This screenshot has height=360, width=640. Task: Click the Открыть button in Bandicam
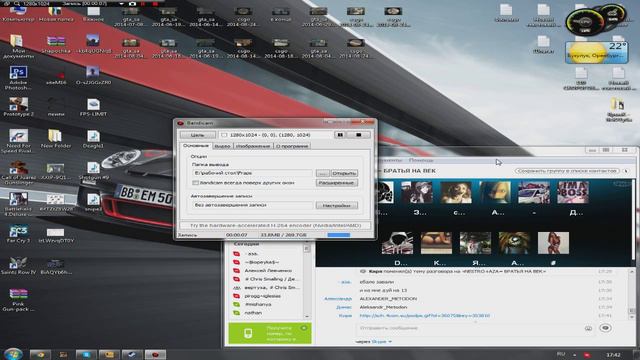coord(344,173)
